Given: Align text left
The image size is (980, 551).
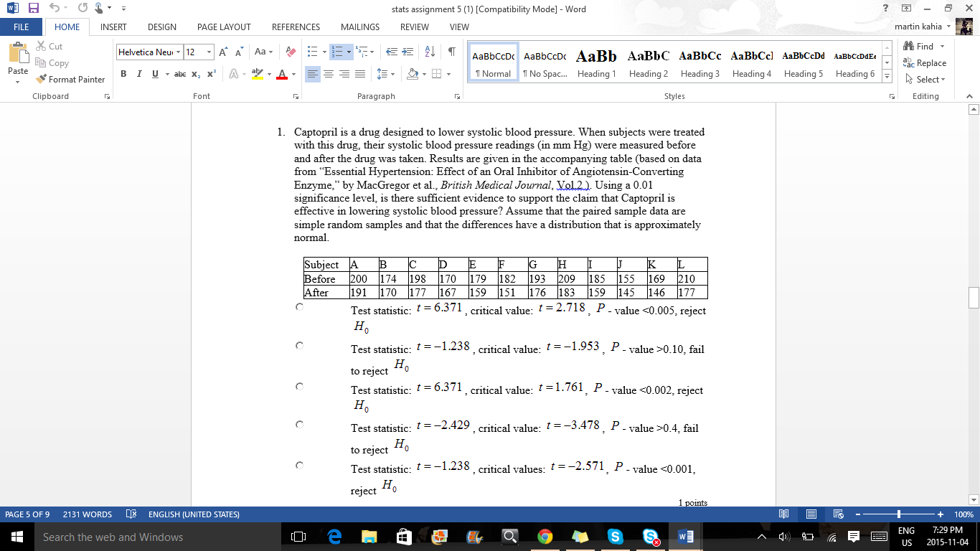Looking at the screenshot, I should tap(312, 74).
